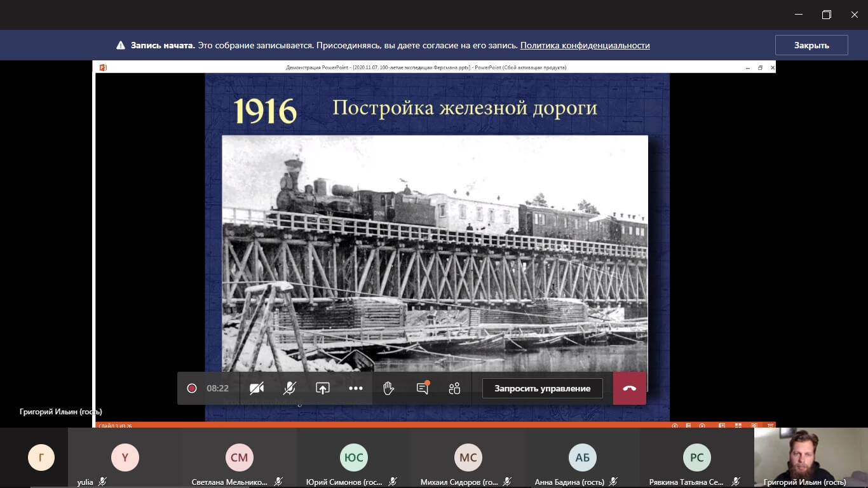Click the red recording indicator dot

pos(192,388)
